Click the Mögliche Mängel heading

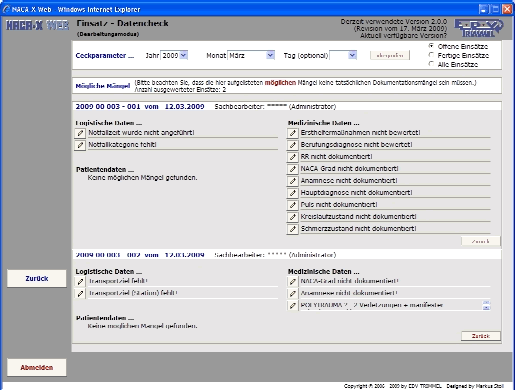[x=103, y=86]
